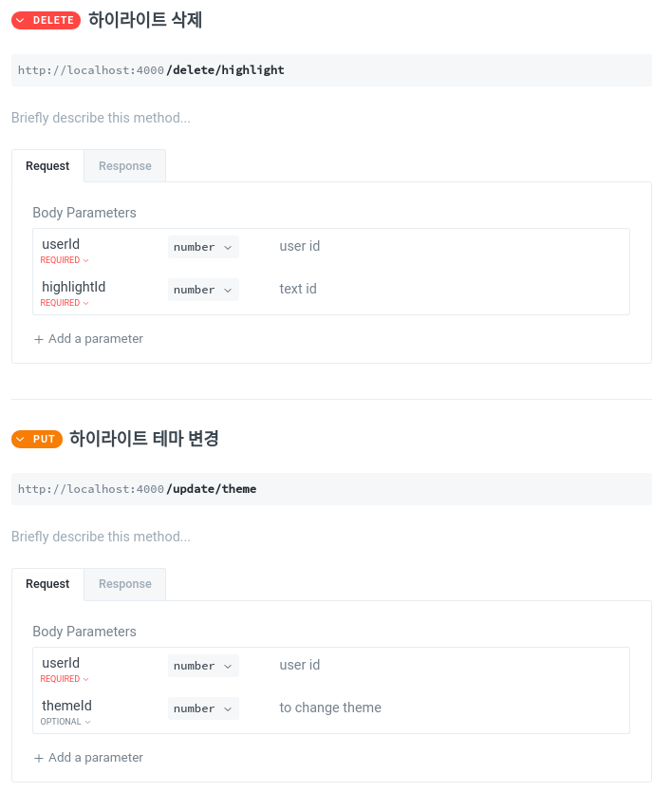Open the type dropdown for userId in delete request
The width and height of the screenshot is (672, 793).
(202, 246)
